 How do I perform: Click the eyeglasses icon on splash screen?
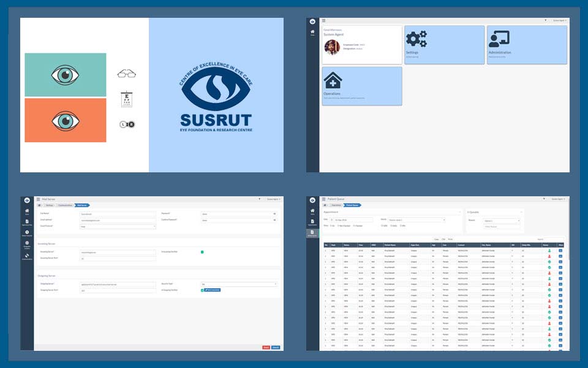[x=126, y=74]
